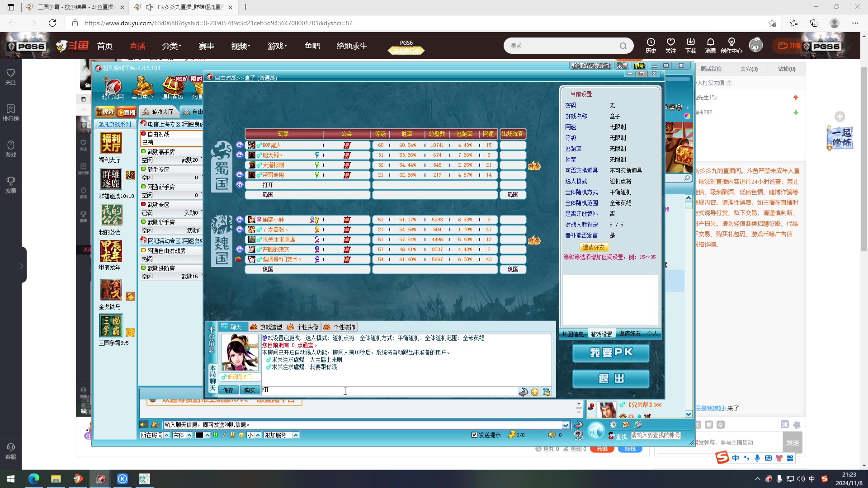868x488 pixels.
Task: Toggle Bold text formatting in lobby chat
Action: 216,435
